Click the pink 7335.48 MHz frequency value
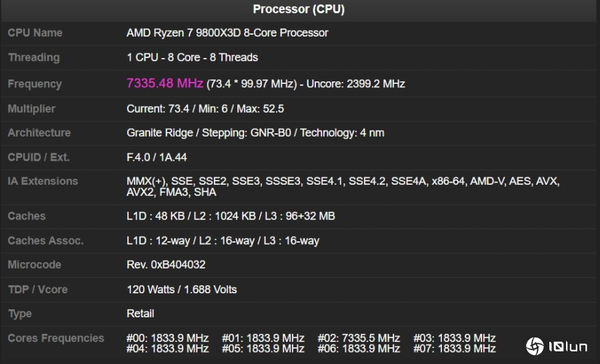This screenshot has width=600, height=364. point(165,83)
